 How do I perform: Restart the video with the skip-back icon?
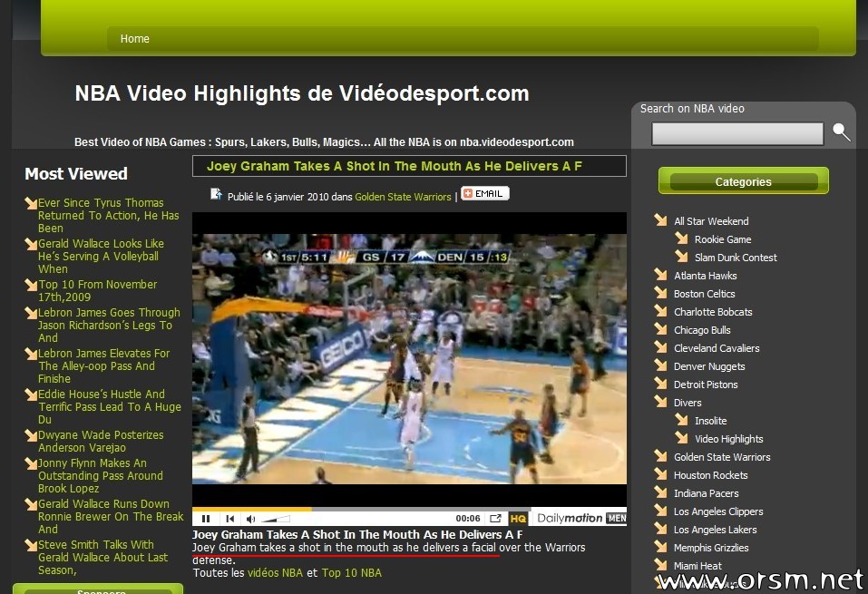coord(230,519)
